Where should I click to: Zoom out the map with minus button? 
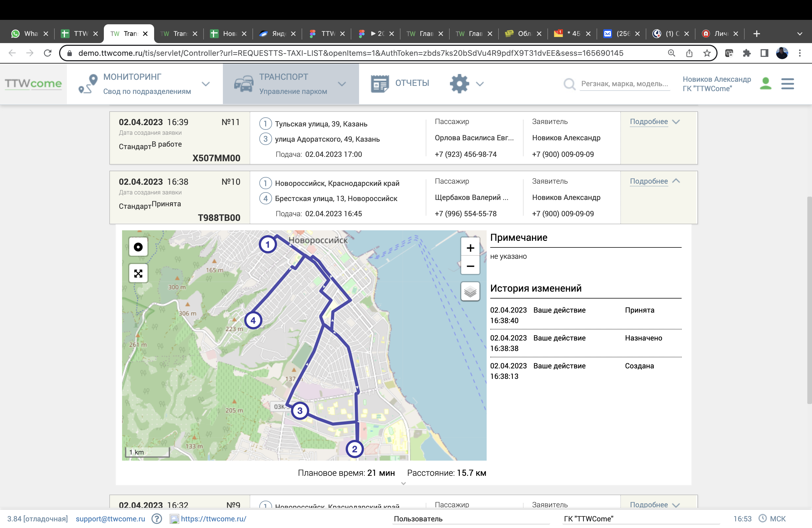470,266
